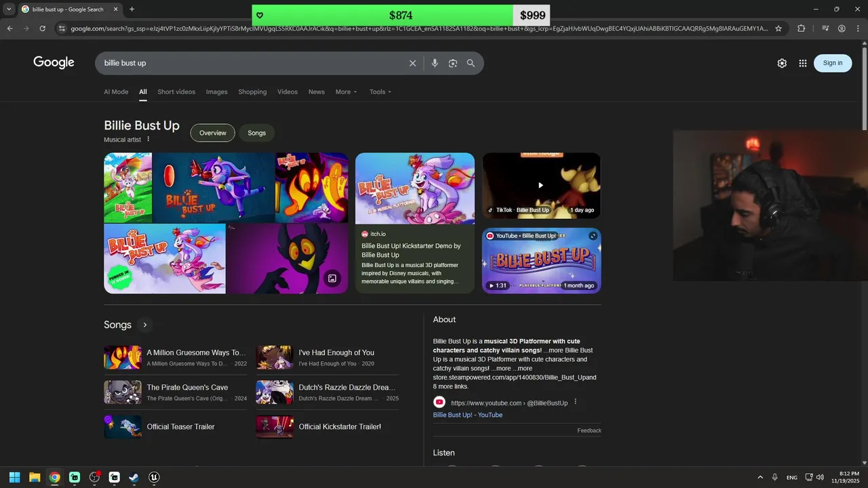868x488 pixels.
Task: Open the Windows Start menu
Action: click(14, 477)
